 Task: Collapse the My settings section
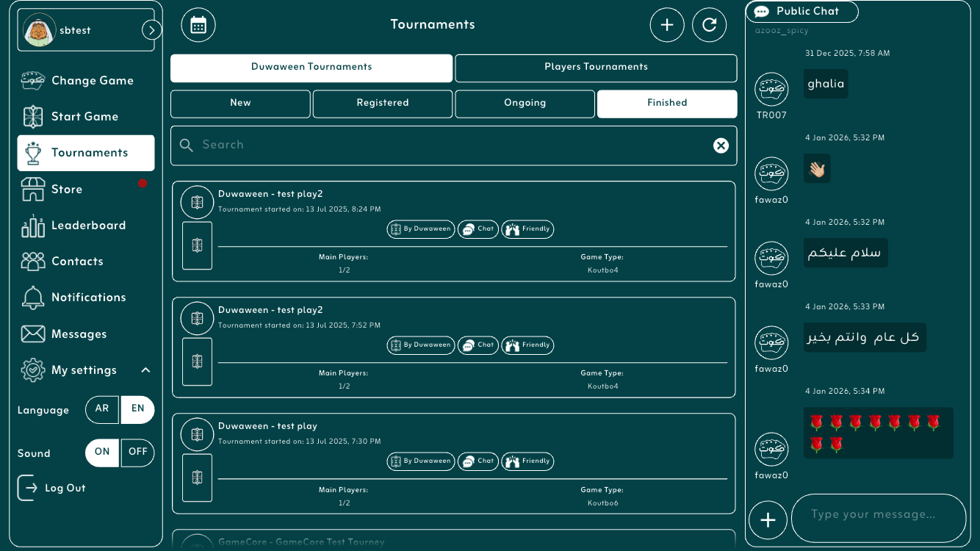coord(145,370)
